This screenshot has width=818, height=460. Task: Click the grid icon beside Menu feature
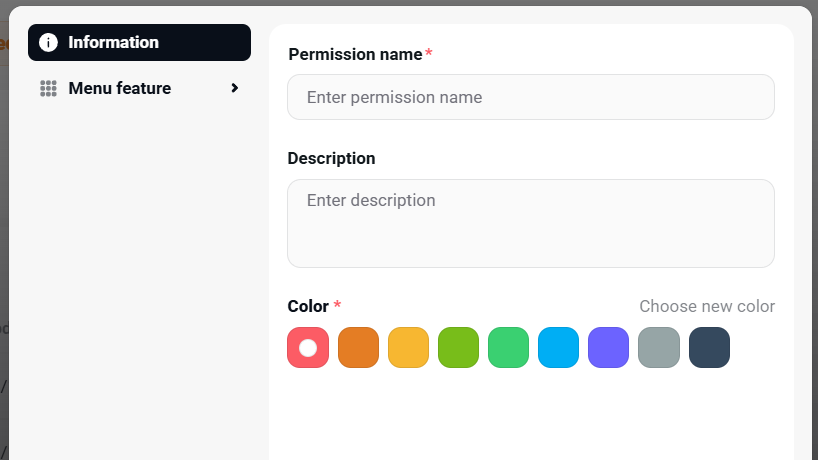click(48, 89)
